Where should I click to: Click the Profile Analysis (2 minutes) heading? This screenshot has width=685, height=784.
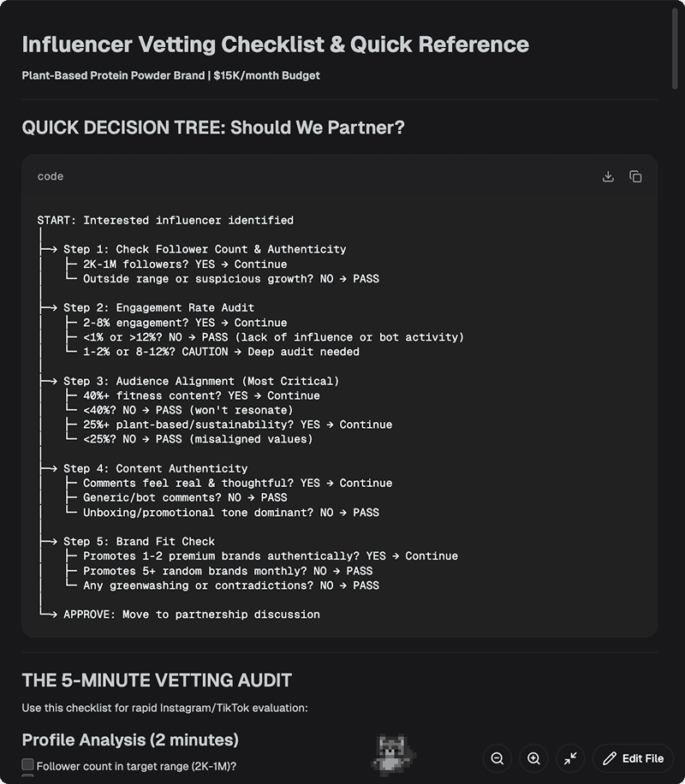click(x=130, y=739)
